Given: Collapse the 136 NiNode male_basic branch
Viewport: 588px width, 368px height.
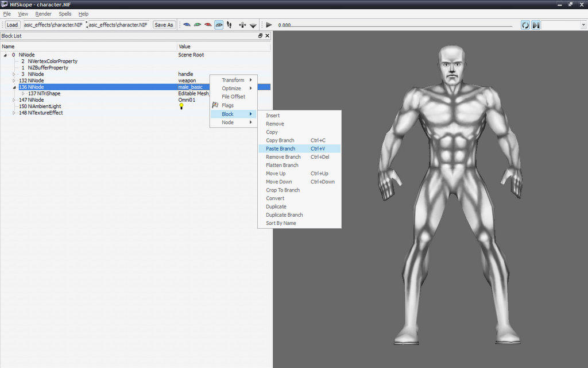Looking at the screenshot, I should click(x=15, y=87).
